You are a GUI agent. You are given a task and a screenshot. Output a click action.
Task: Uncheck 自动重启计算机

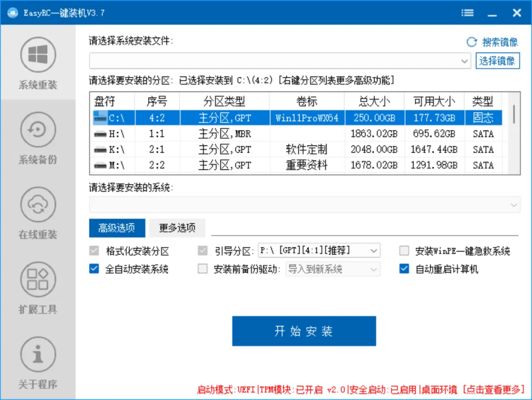404,269
